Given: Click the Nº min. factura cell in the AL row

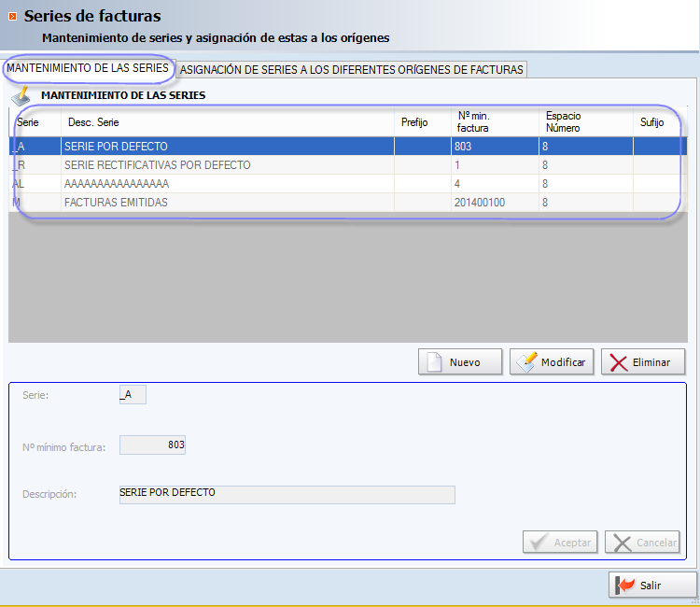Looking at the screenshot, I should 495,184.
